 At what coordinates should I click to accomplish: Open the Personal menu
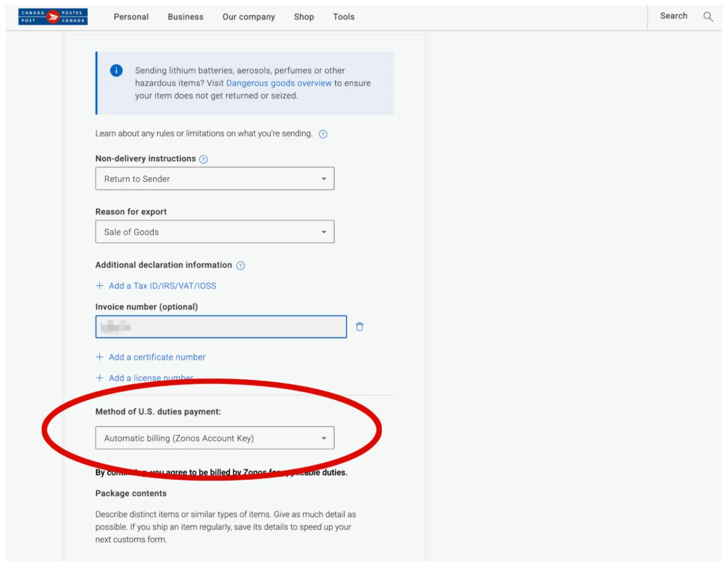click(x=131, y=17)
